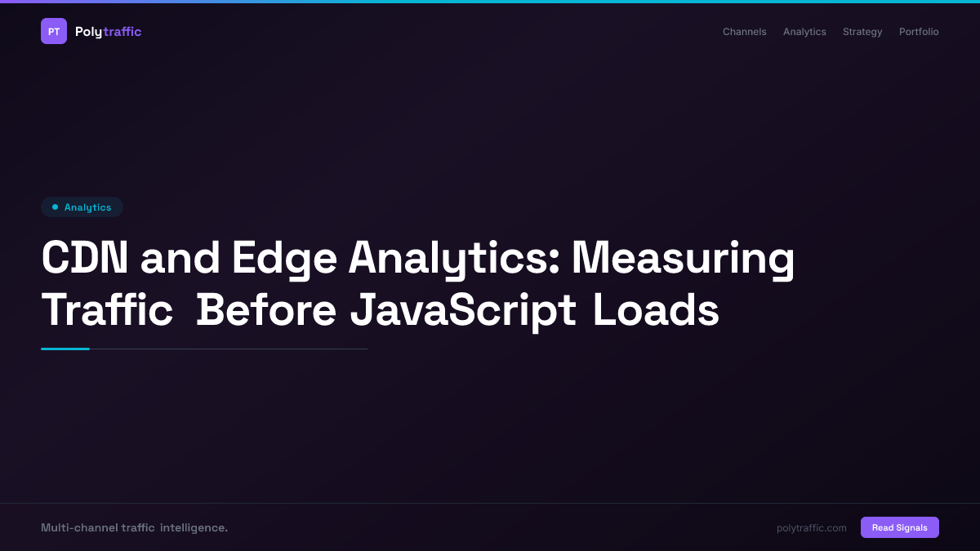The width and height of the screenshot is (980, 551).
Task: Click the Read Signals button
Action: tap(899, 527)
